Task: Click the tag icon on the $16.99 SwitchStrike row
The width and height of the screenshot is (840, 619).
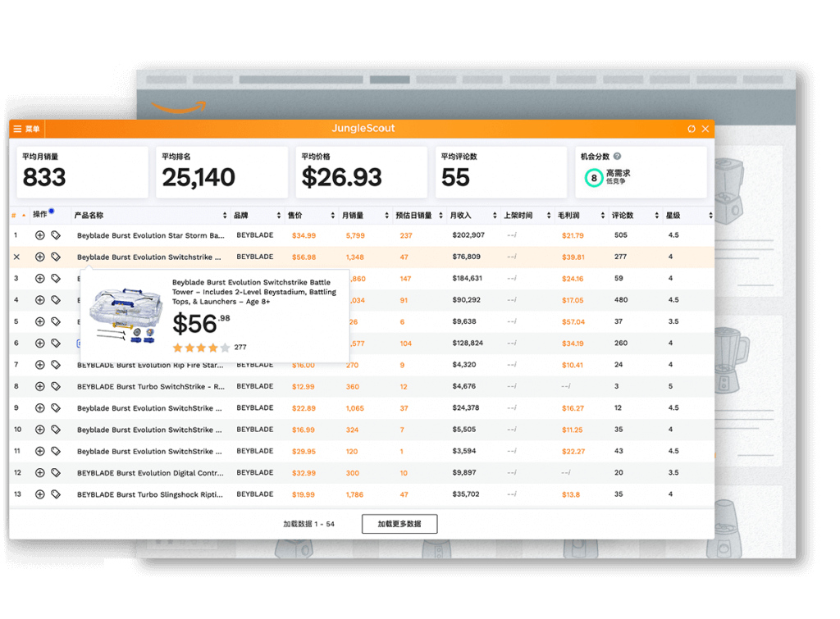Action: pyautogui.click(x=56, y=430)
